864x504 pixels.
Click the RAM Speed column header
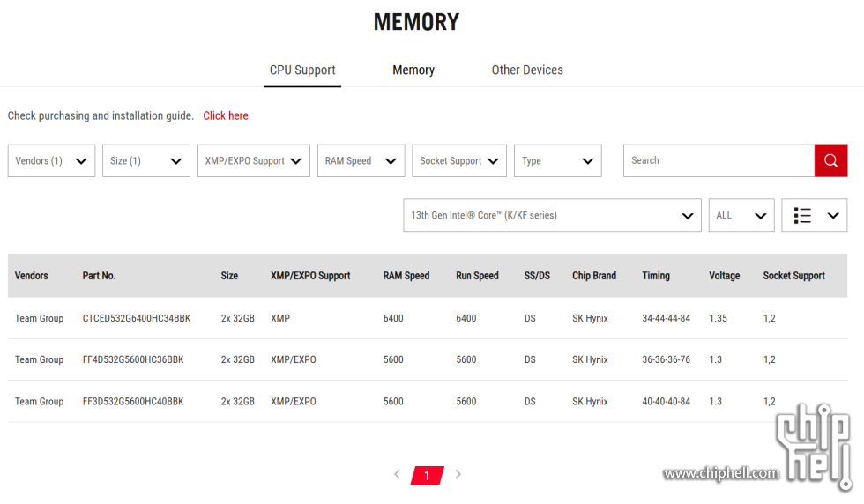pos(406,276)
